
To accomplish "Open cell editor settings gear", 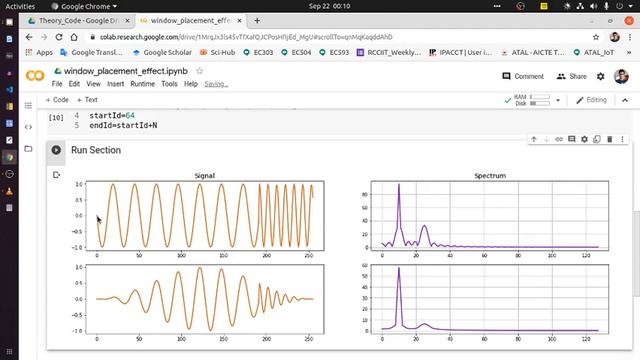I will (x=584, y=139).
